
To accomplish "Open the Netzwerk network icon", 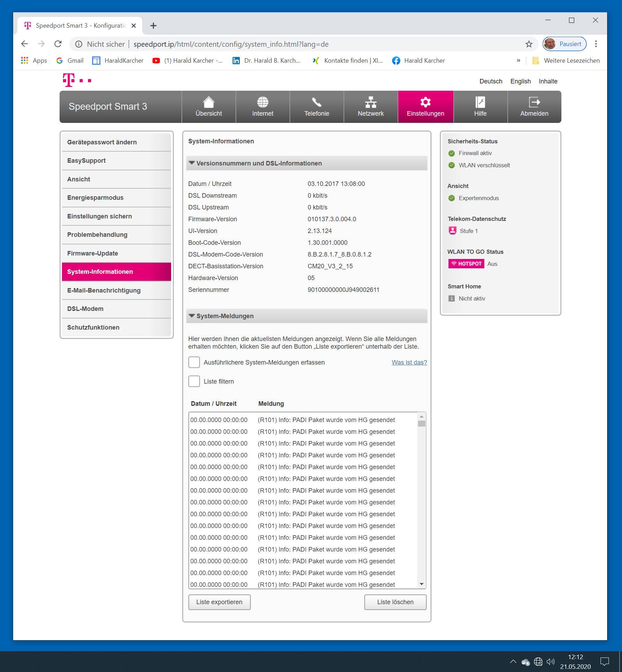I will [371, 102].
